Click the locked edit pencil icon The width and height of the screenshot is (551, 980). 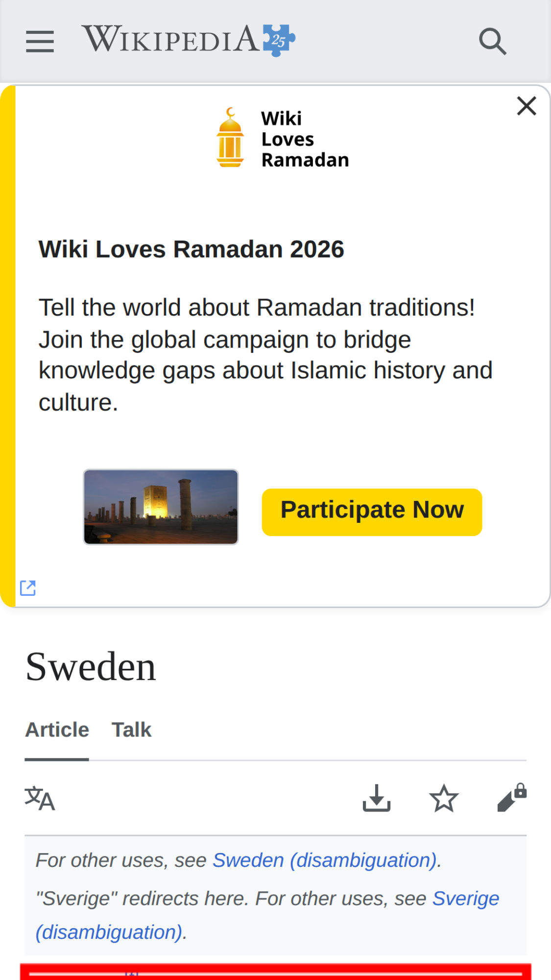(x=511, y=798)
